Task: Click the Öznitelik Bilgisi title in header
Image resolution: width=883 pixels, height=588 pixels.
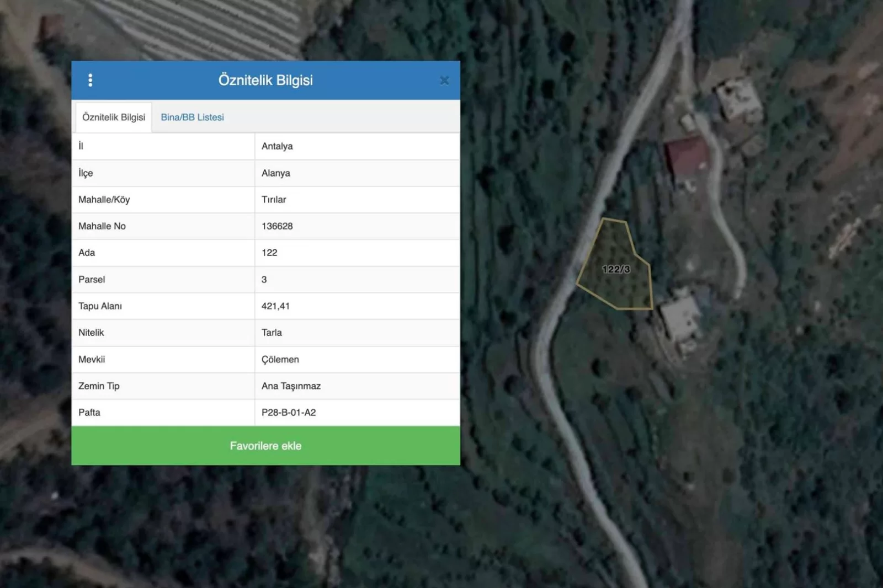Action: 265,80
